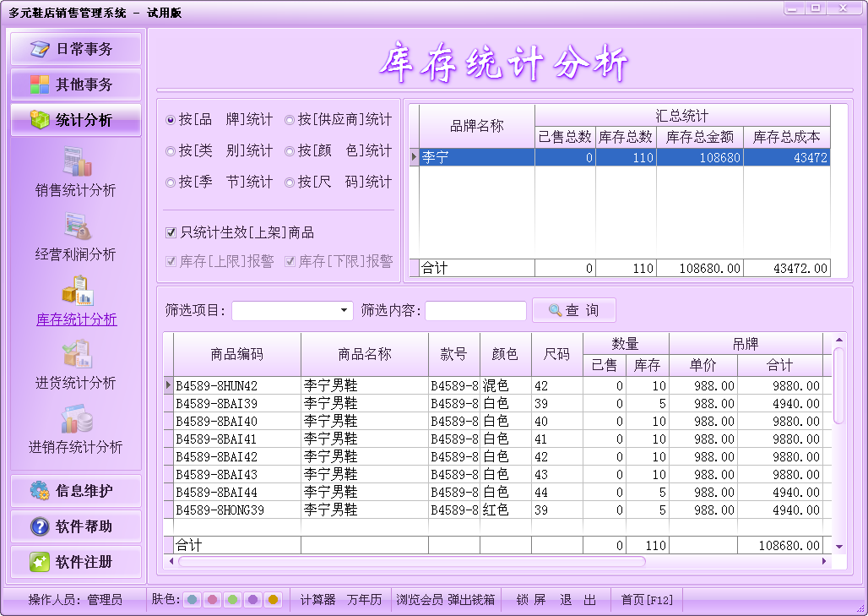This screenshot has width=868, height=616.
Task: Open 计算器 from the status bar
Action: (x=317, y=599)
